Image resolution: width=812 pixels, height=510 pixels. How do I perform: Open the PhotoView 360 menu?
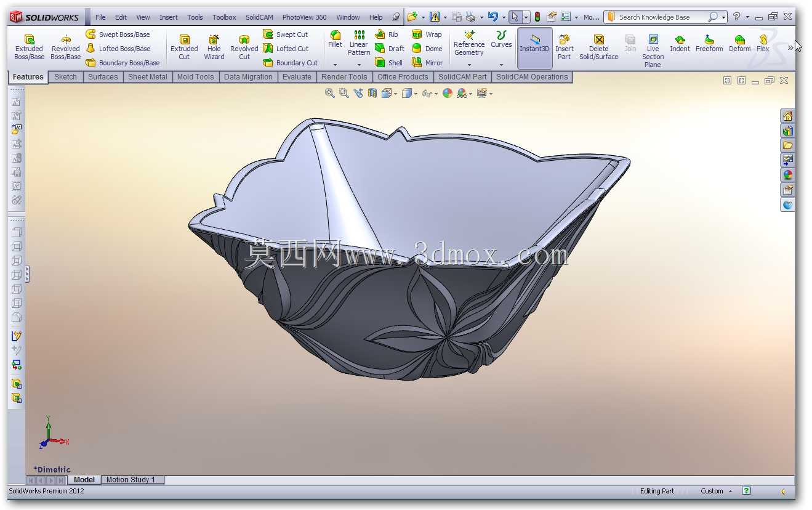click(x=304, y=17)
